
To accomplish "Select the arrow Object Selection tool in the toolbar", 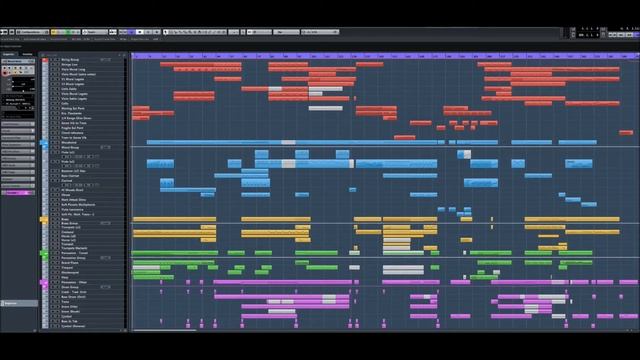I will click(166, 32).
